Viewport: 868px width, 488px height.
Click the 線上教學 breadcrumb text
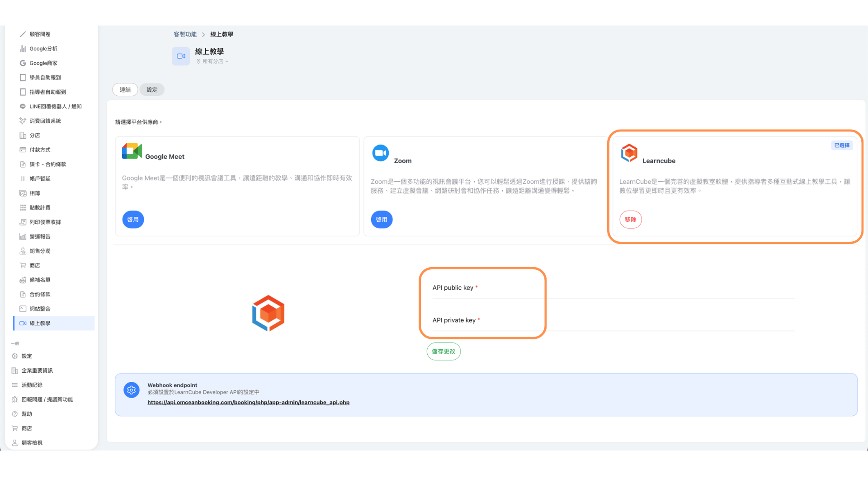(222, 34)
